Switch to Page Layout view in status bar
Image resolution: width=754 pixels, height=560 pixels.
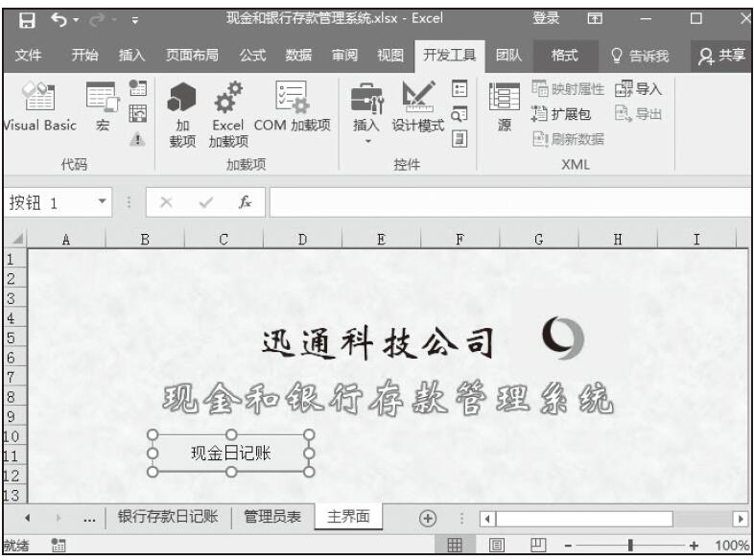(498, 546)
